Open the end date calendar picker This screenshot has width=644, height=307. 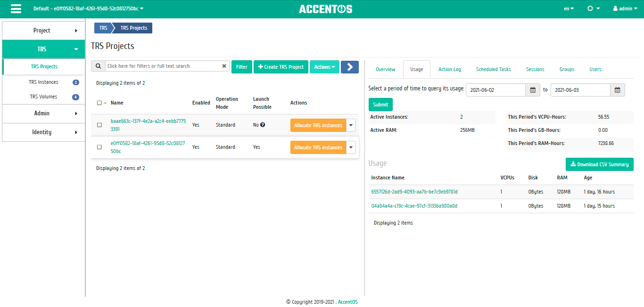click(x=618, y=90)
